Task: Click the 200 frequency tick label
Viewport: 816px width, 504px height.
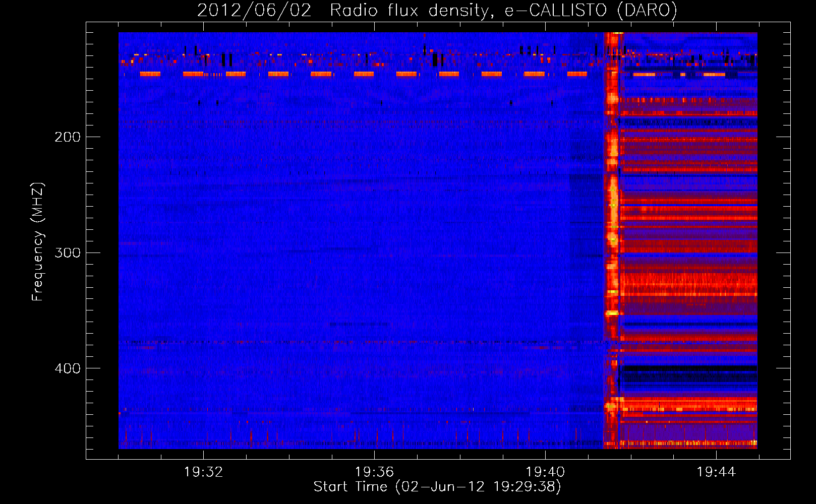Action: [x=68, y=137]
